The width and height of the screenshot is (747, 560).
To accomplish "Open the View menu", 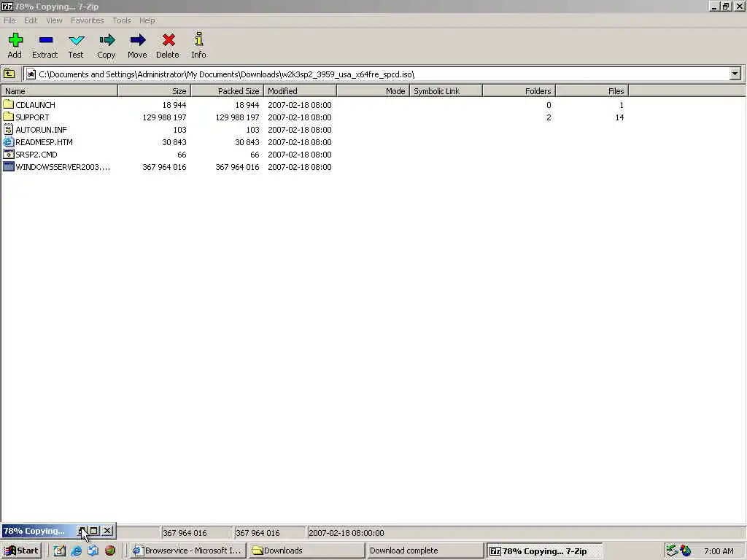I will pos(54,20).
